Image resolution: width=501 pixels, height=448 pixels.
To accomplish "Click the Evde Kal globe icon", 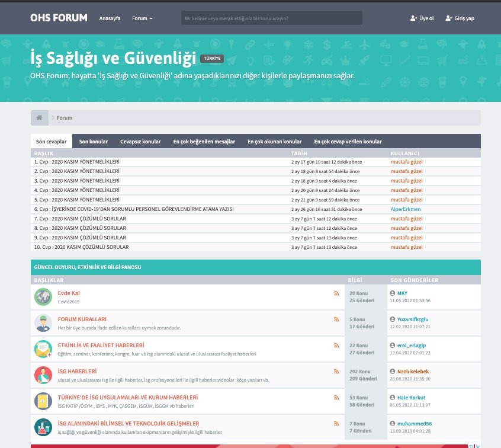I will click(x=43, y=297).
